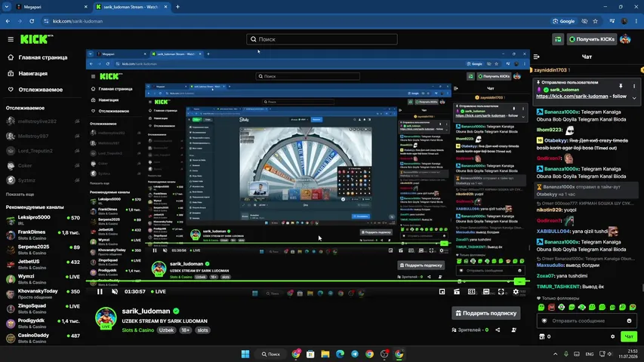Expand Показать еще in followed list

(x=20, y=194)
